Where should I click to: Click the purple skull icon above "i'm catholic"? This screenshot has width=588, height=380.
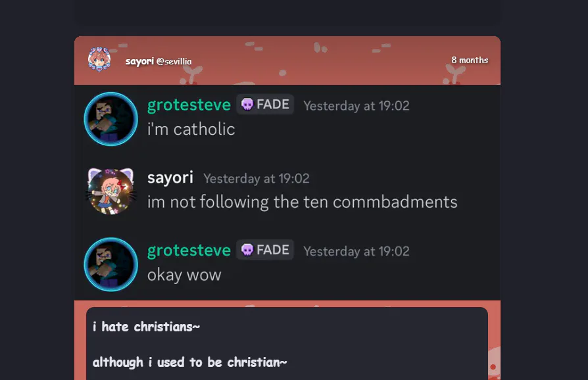coord(247,104)
